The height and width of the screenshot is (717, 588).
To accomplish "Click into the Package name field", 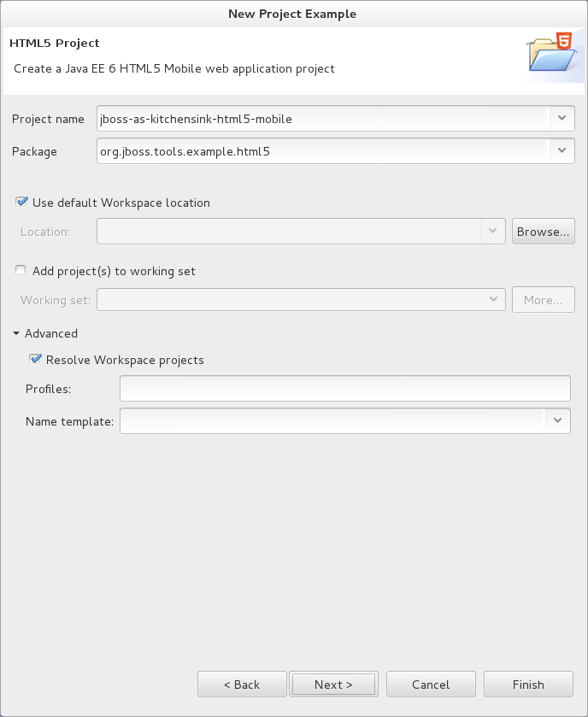I will (x=323, y=151).
